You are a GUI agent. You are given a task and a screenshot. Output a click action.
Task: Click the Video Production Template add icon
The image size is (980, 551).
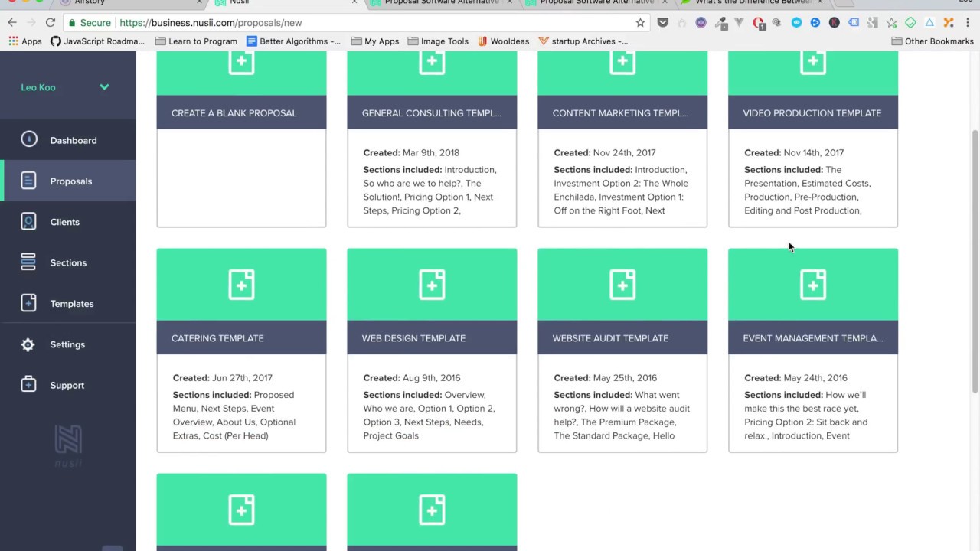(x=812, y=61)
